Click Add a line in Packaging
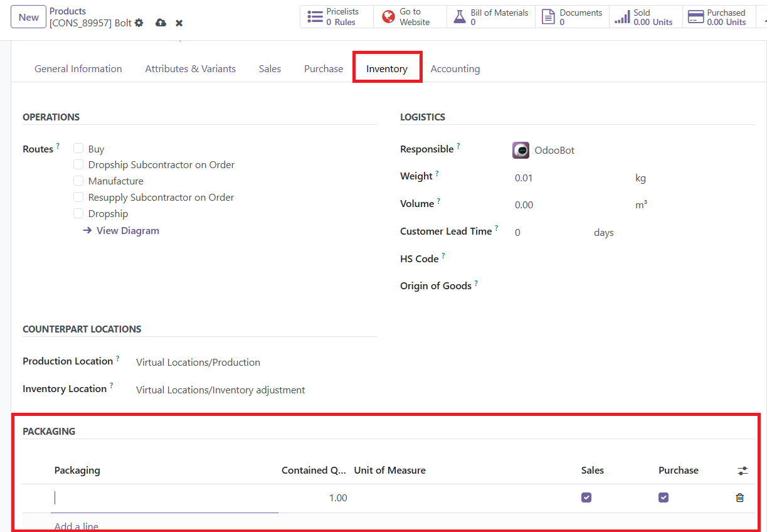767x532 pixels. pyautogui.click(x=77, y=526)
